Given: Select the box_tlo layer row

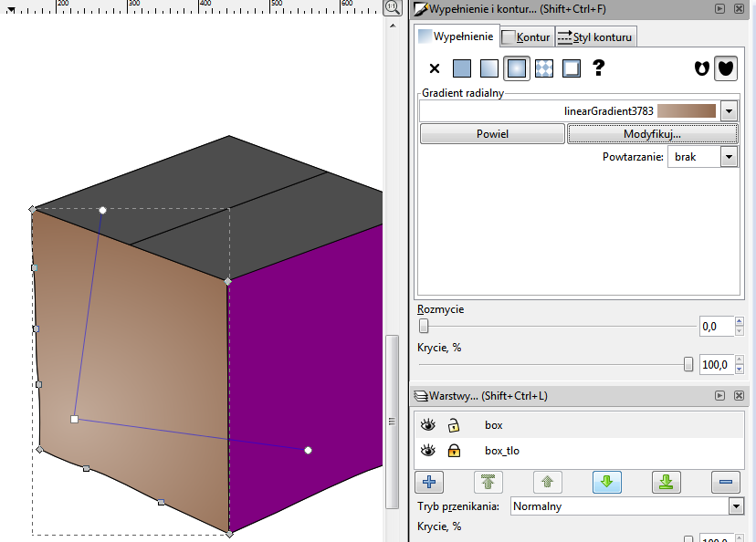Looking at the screenshot, I should click(x=579, y=451).
